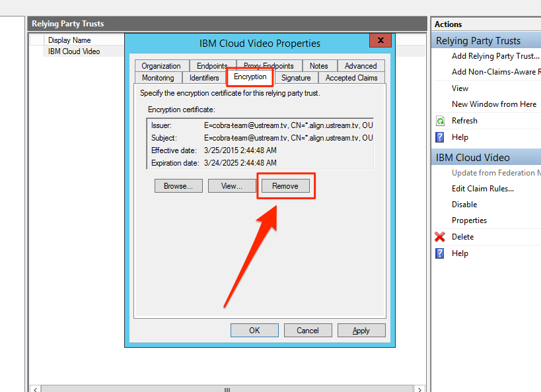Open the Identifiers tab

click(204, 78)
